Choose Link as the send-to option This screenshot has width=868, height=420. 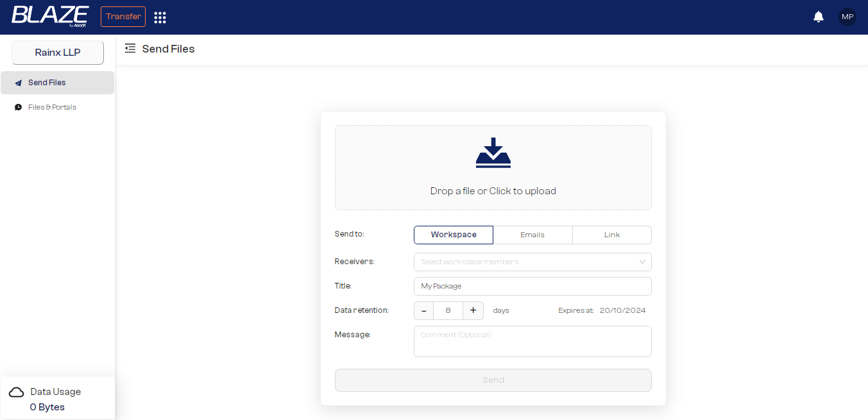pyautogui.click(x=611, y=235)
